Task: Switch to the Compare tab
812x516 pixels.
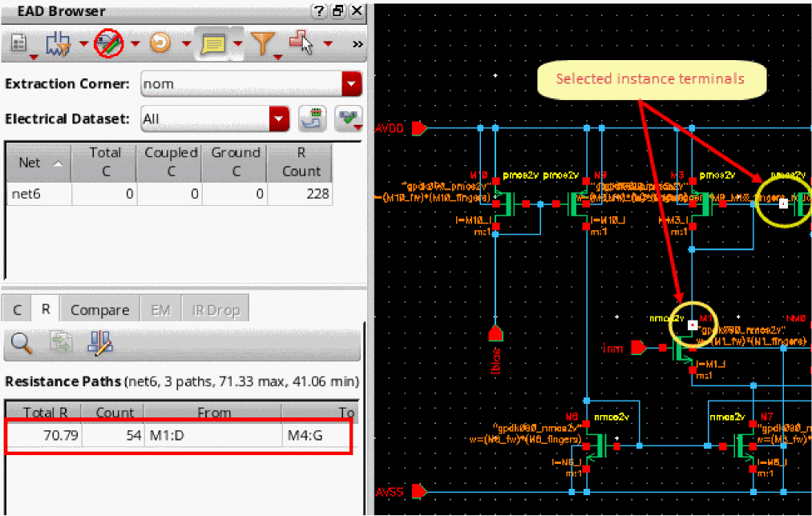Action: coord(99,309)
